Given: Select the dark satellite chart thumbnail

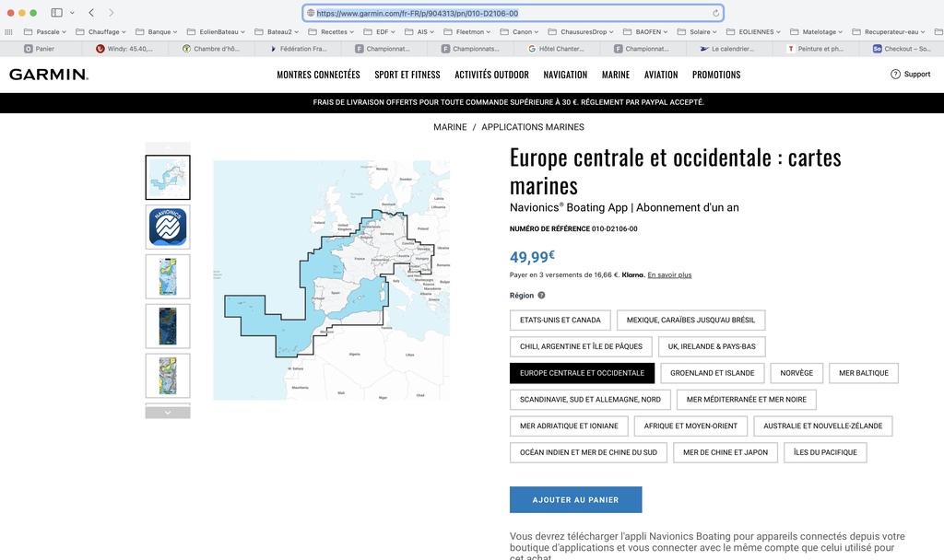Looking at the screenshot, I should coord(168,326).
